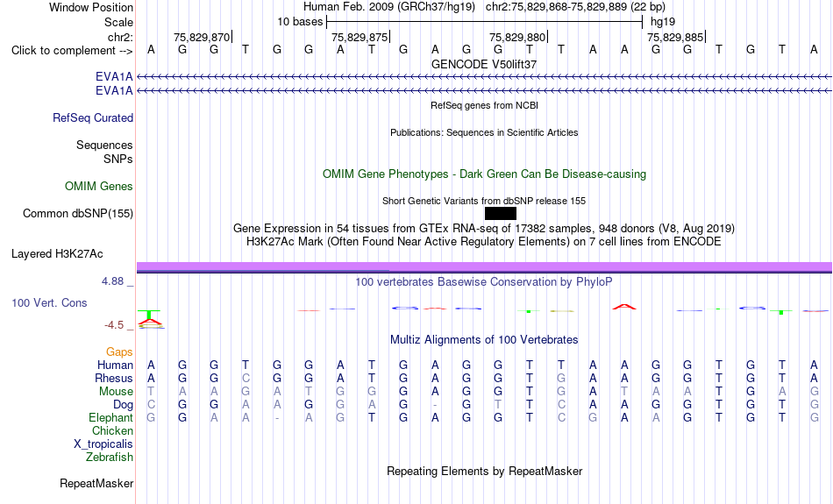Image resolution: width=833 pixels, height=504 pixels.
Task: Select the Dog alignment row label
Action: [124, 405]
